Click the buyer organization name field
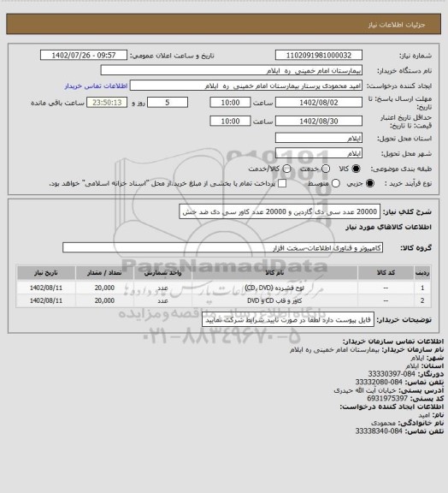The height and width of the screenshot is (493, 448). pyautogui.click(x=231, y=71)
